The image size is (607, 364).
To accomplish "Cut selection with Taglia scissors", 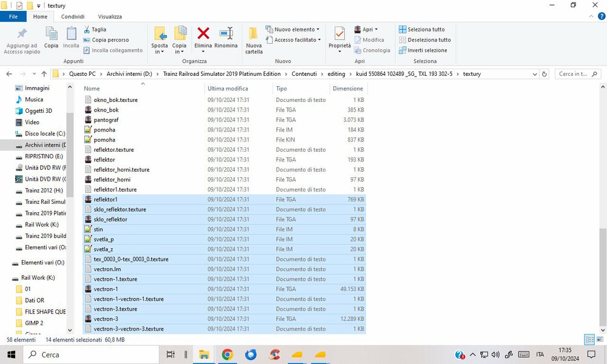I will pyautogui.click(x=95, y=29).
